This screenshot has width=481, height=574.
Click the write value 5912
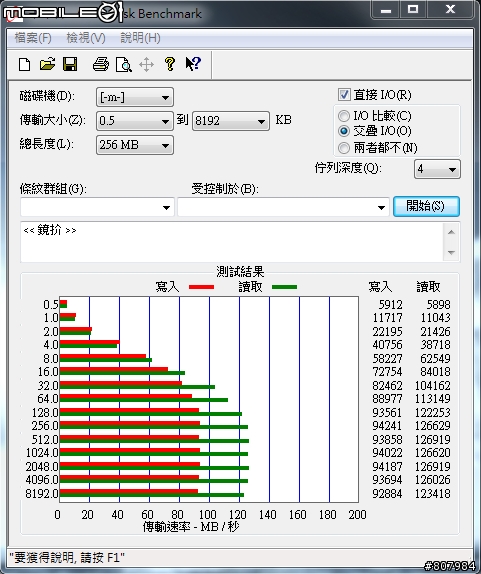pyautogui.click(x=390, y=304)
